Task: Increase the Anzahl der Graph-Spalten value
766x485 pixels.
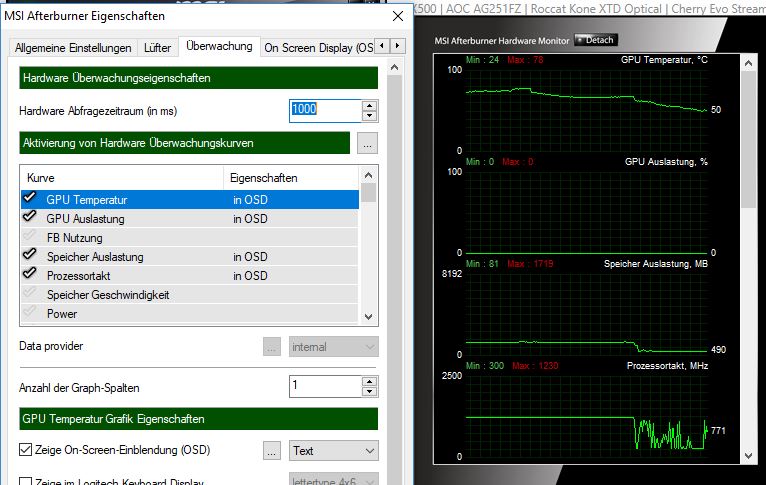Action: tap(370, 381)
